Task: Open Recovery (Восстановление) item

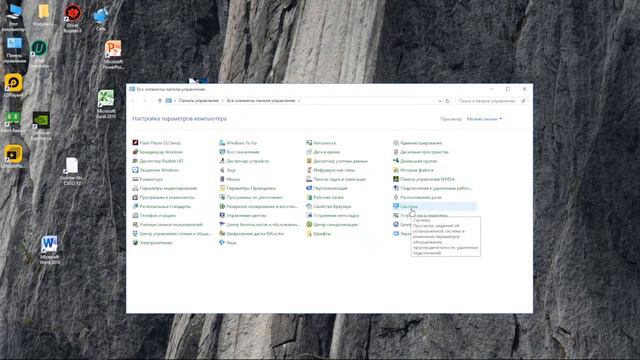Action: (239, 152)
